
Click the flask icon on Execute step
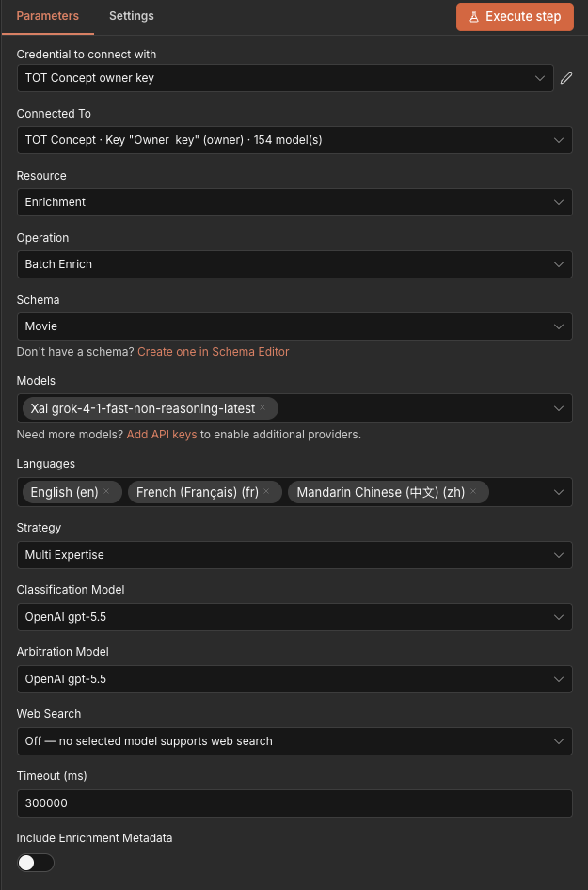(x=474, y=16)
